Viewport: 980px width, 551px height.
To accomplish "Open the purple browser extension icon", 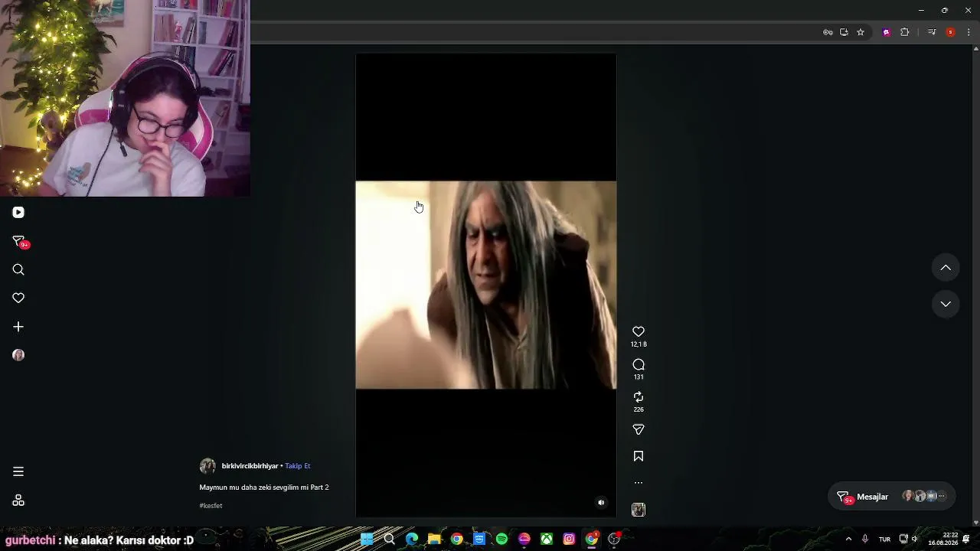I will click(x=887, y=32).
